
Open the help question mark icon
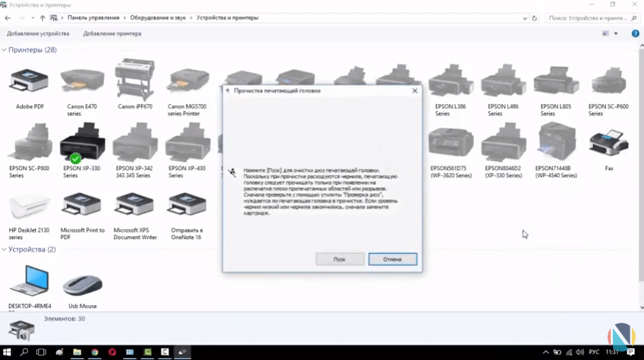tap(635, 33)
